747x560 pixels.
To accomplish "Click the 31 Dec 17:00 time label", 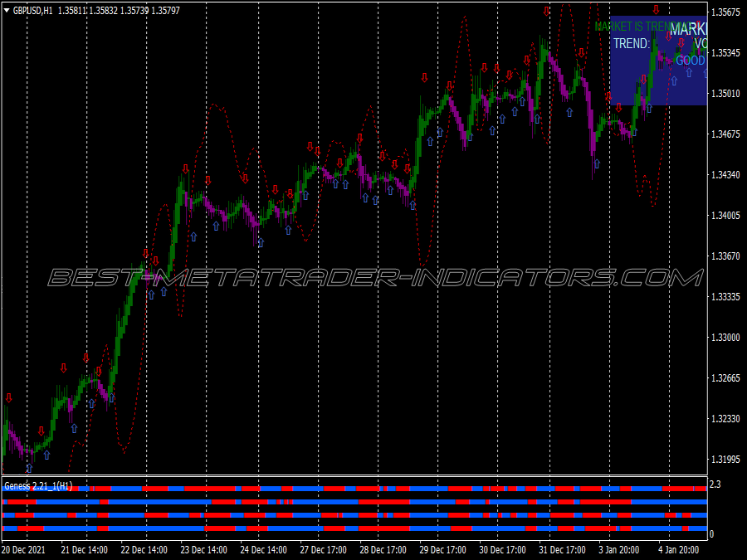I will point(562,550).
